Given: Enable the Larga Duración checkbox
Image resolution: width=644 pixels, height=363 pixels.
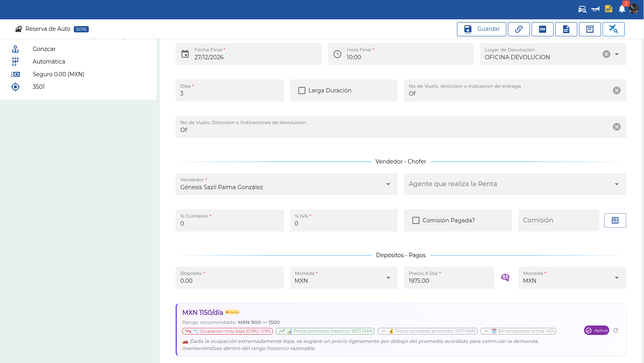Looking at the screenshot, I should [302, 90].
